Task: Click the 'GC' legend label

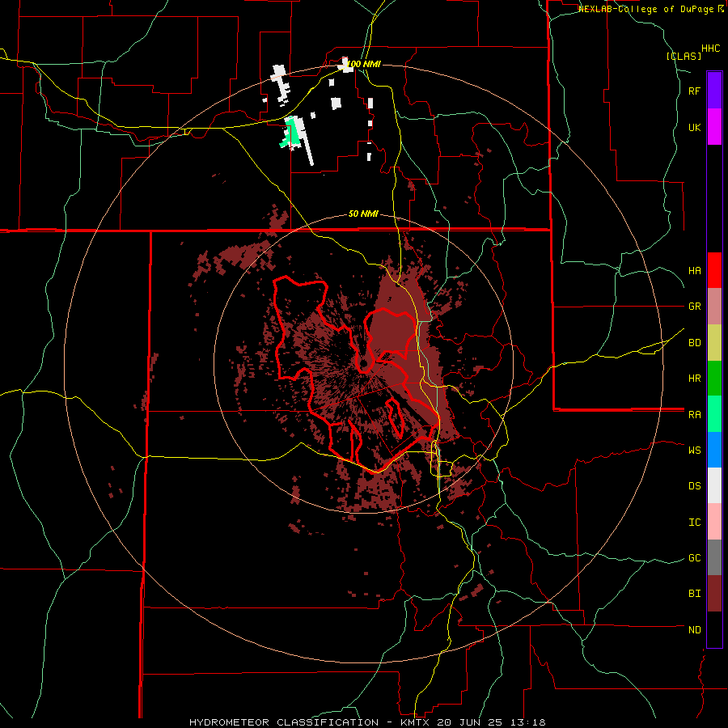Action: tap(695, 558)
